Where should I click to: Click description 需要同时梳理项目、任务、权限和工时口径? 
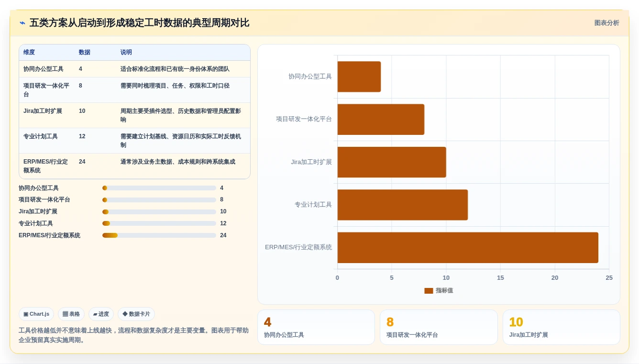pyautogui.click(x=175, y=86)
